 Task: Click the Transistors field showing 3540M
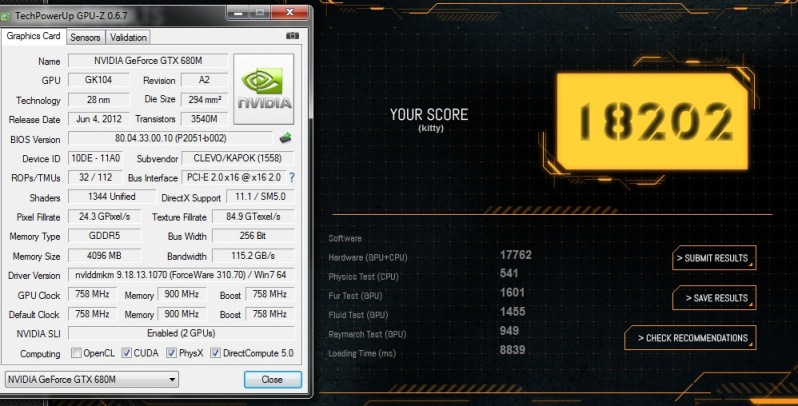[x=204, y=119]
